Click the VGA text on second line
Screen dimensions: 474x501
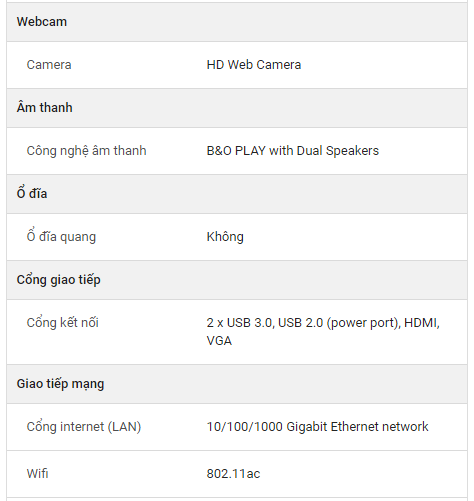pyautogui.click(x=219, y=341)
